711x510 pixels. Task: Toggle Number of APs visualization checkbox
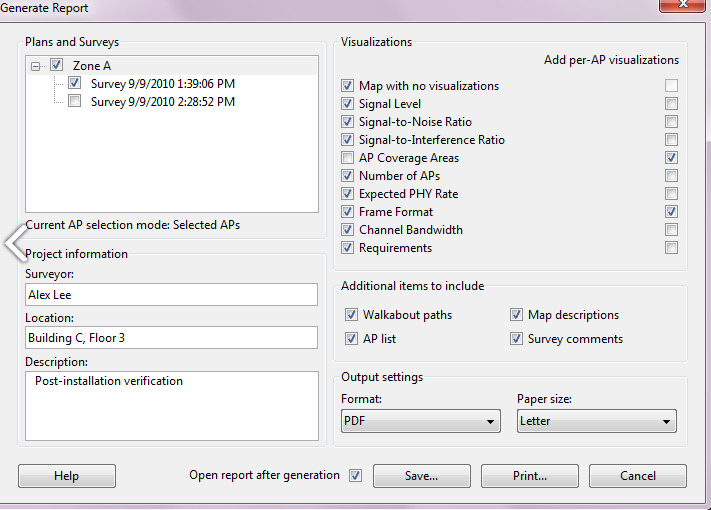click(347, 175)
